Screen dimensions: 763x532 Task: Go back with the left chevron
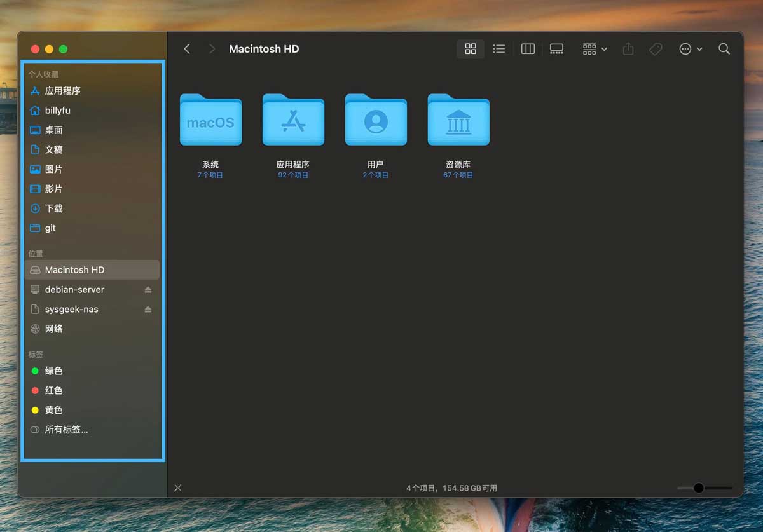tap(187, 49)
